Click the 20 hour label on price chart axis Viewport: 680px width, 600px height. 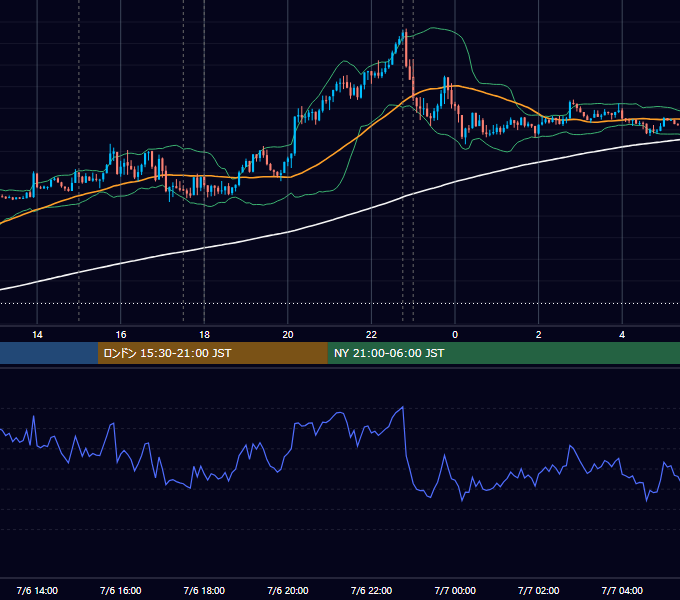[288, 335]
